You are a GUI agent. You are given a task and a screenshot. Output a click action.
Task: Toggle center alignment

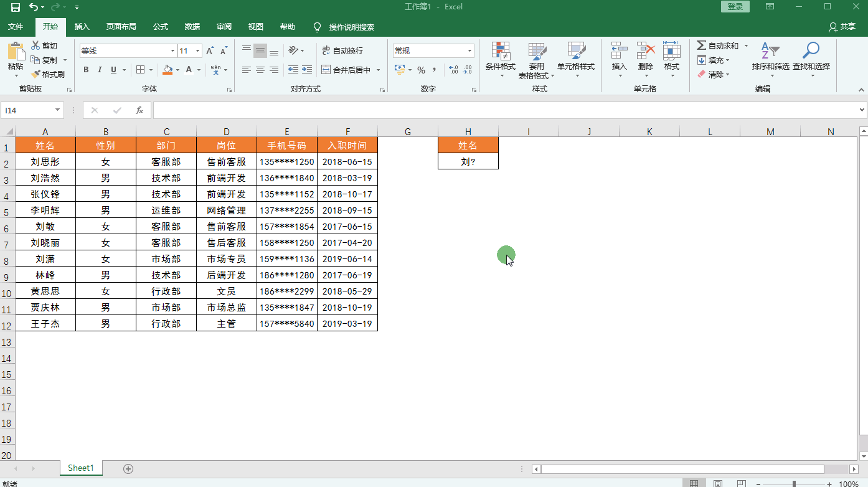(260, 70)
